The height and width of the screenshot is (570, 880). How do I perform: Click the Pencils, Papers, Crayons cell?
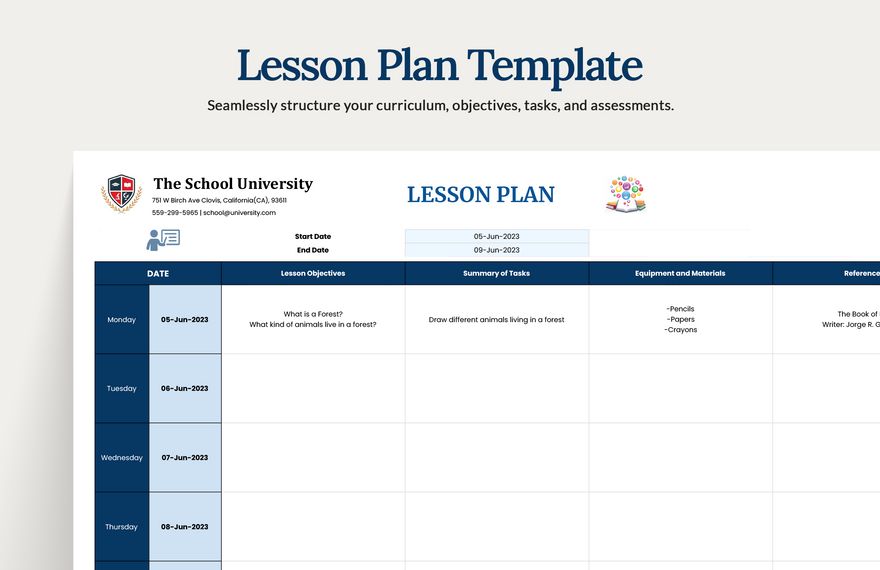680,319
